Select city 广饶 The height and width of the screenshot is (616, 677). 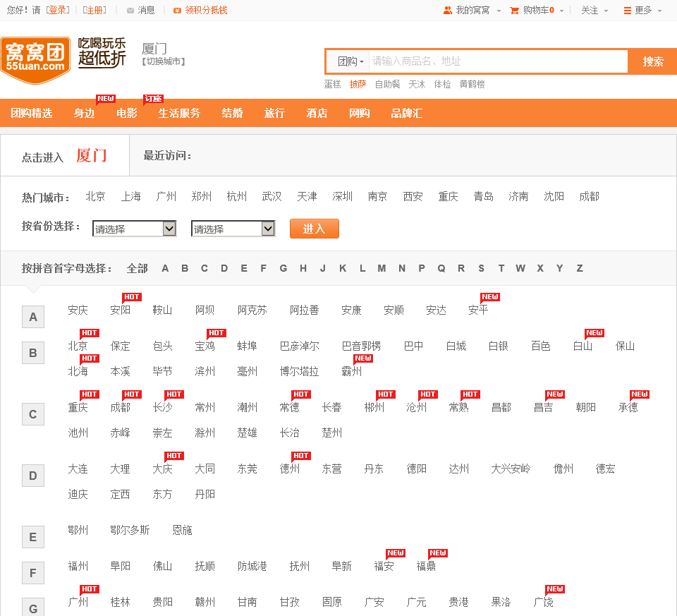pos(544,602)
